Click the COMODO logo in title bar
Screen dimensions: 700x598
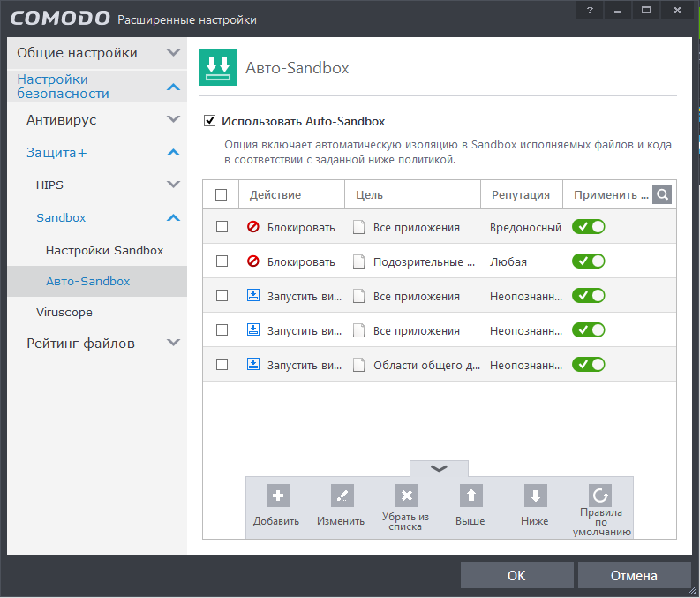[60, 19]
